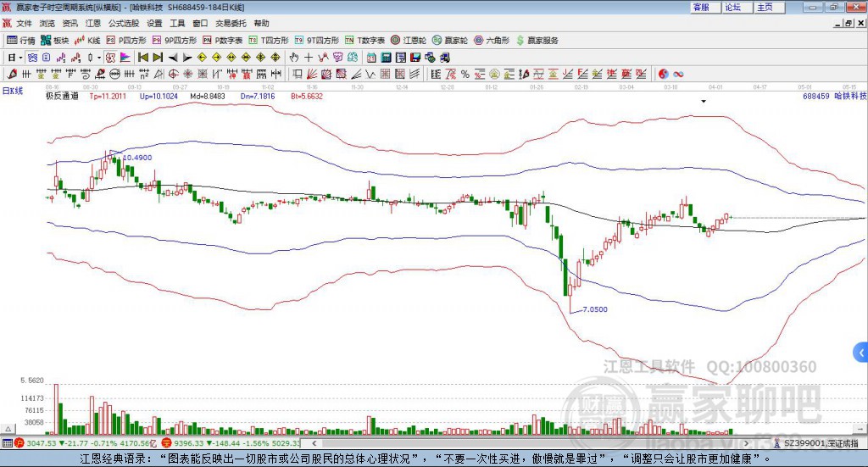
Task: Click the Md=8.8483 indicator value
Action: [x=208, y=96]
